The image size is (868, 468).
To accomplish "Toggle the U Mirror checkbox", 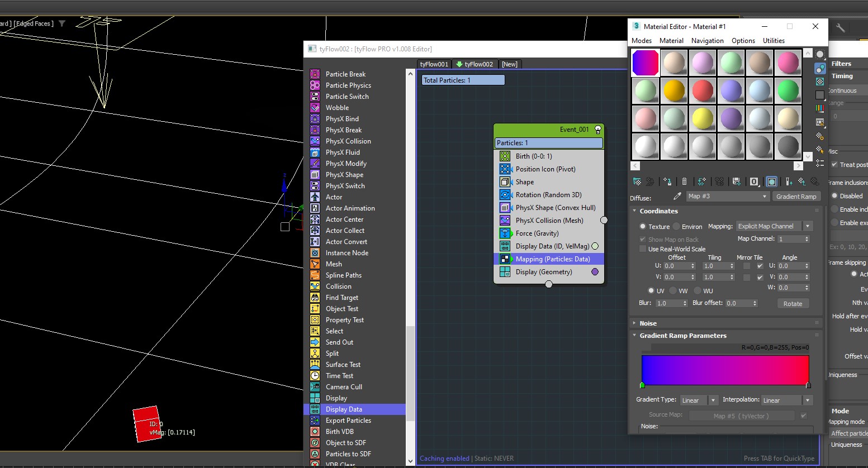I will [x=747, y=266].
